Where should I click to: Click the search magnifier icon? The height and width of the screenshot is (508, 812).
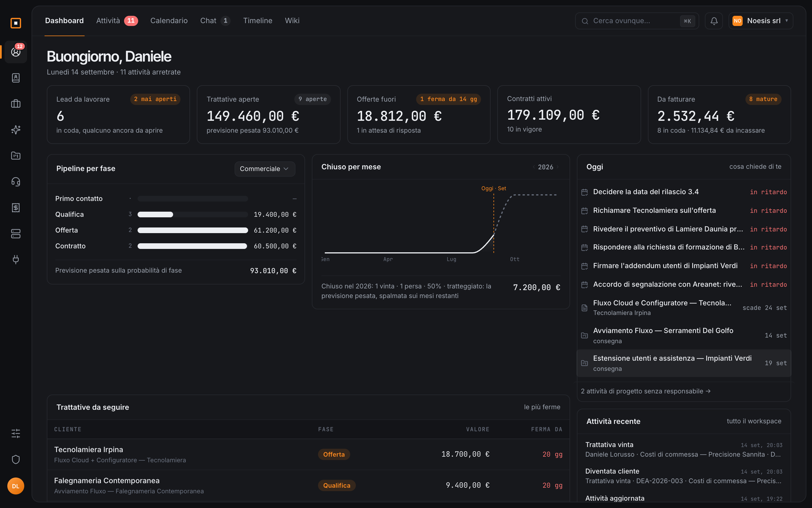[x=585, y=21]
